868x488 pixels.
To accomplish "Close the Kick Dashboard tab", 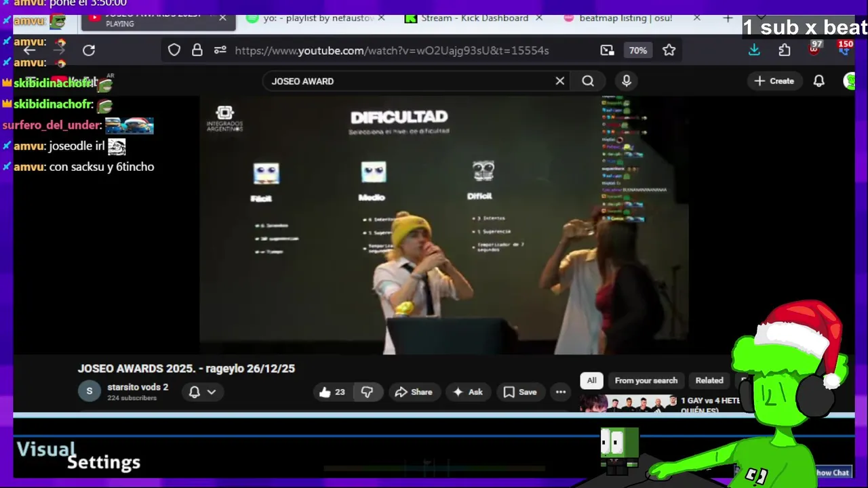I will pyautogui.click(x=539, y=18).
